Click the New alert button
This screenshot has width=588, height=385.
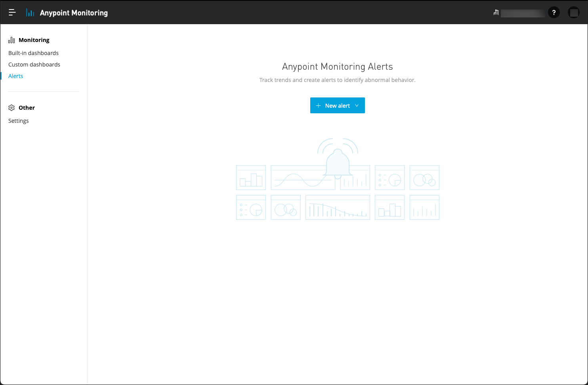click(337, 105)
